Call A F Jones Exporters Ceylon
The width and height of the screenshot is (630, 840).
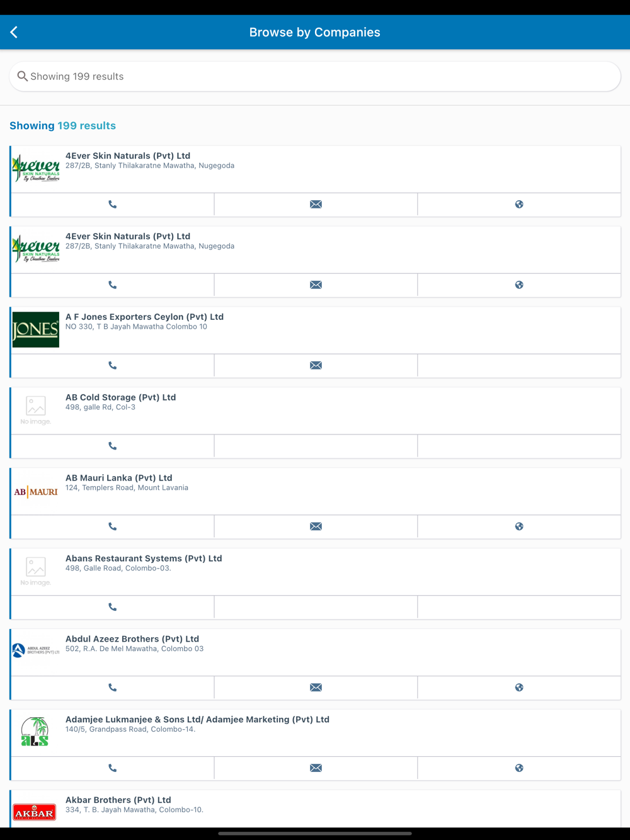coord(113,365)
